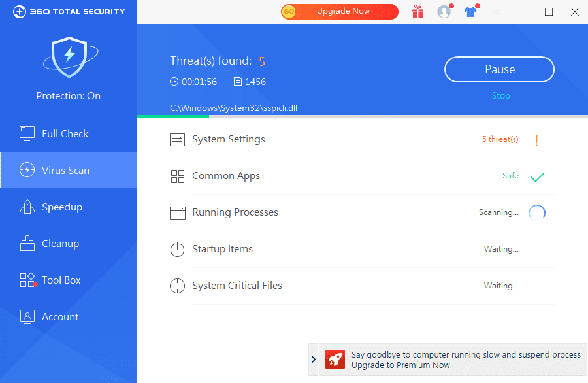Collapse the promo banner with the arrow
The width and height of the screenshot is (588, 383).
point(314,359)
